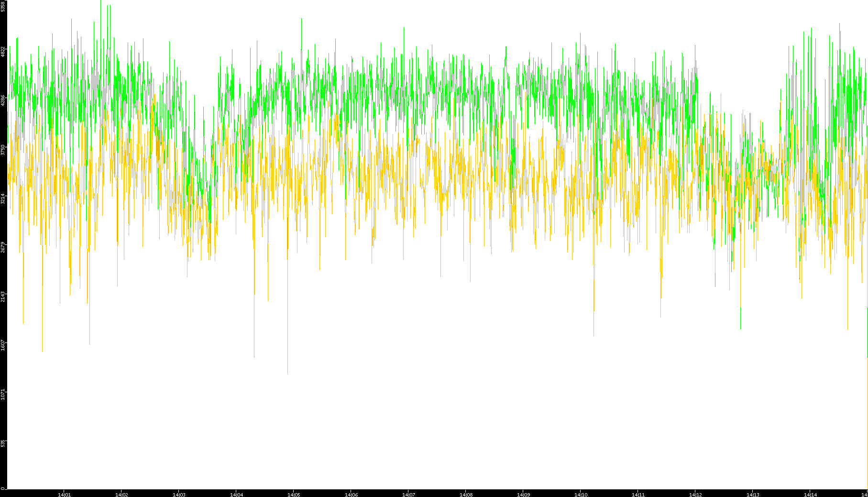Select the 14:10 timestamp label
The image size is (868, 497).
coord(581,494)
